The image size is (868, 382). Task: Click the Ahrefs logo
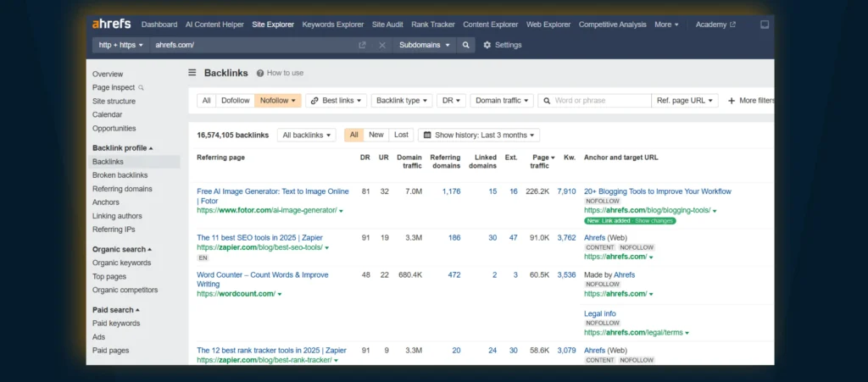[113, 25]
